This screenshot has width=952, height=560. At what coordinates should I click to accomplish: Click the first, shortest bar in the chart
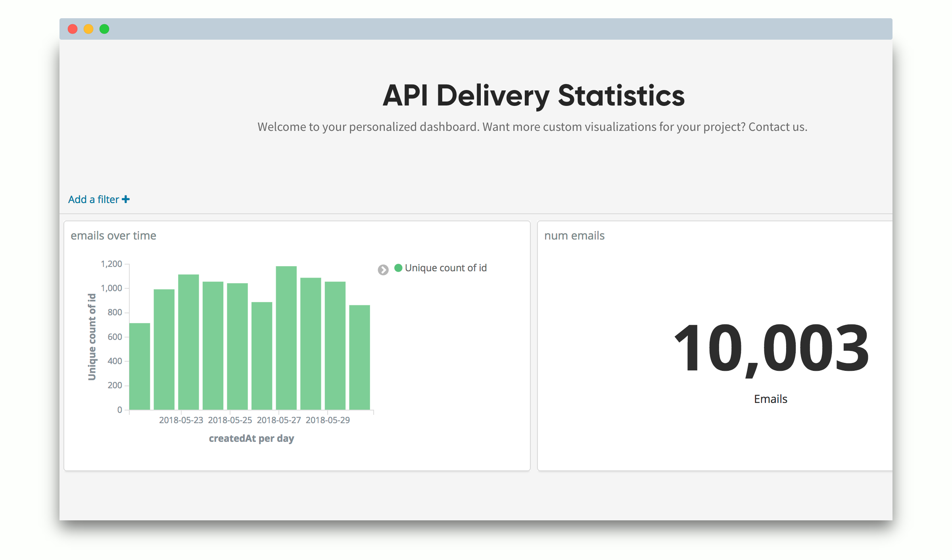point(140,366)
